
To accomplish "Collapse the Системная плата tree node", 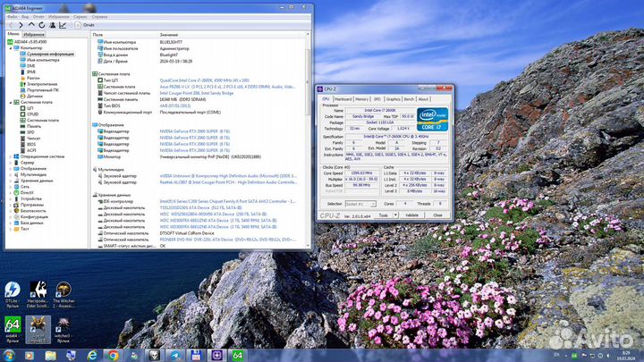I will (11, 102).
